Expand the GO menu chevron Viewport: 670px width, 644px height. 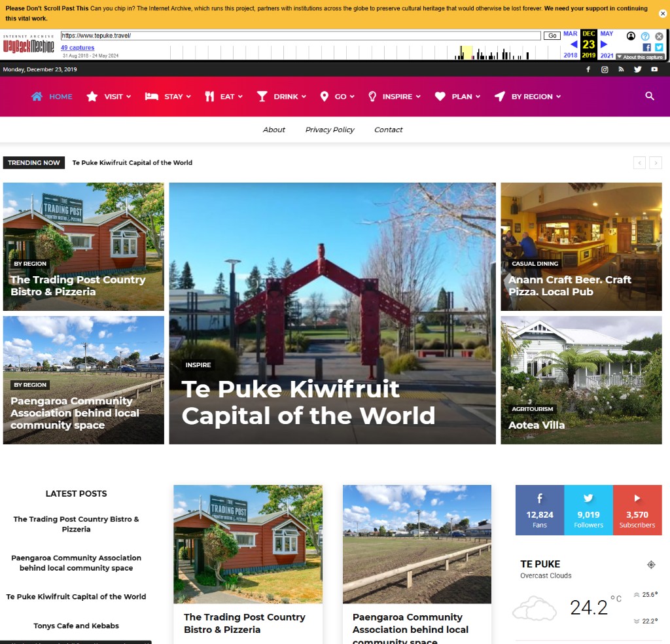click(352, 97)
